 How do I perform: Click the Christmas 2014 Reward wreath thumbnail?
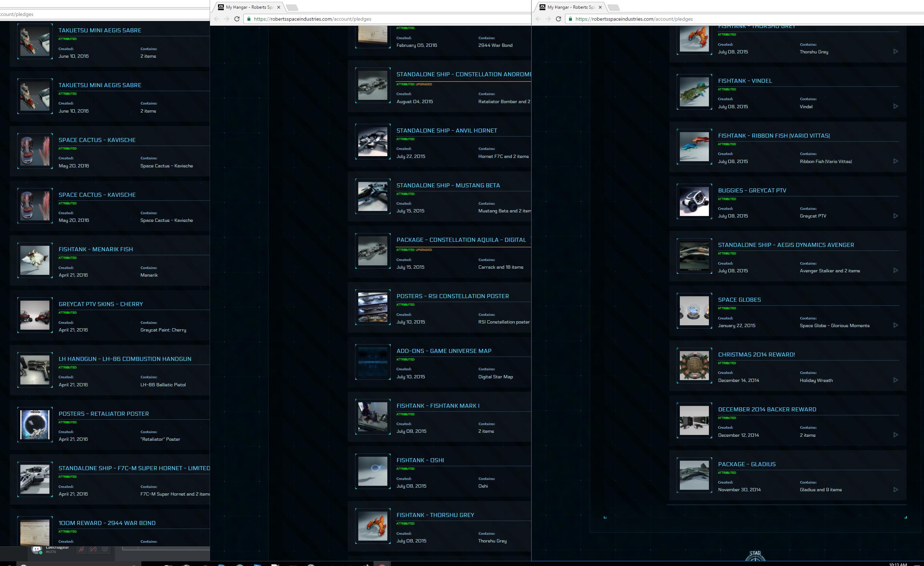pos(694,366)
